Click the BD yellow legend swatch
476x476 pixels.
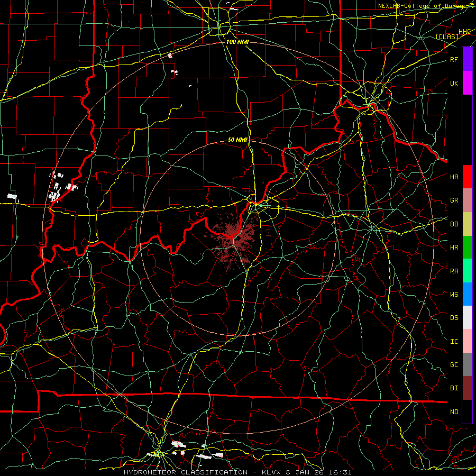(x=467, y=224)
